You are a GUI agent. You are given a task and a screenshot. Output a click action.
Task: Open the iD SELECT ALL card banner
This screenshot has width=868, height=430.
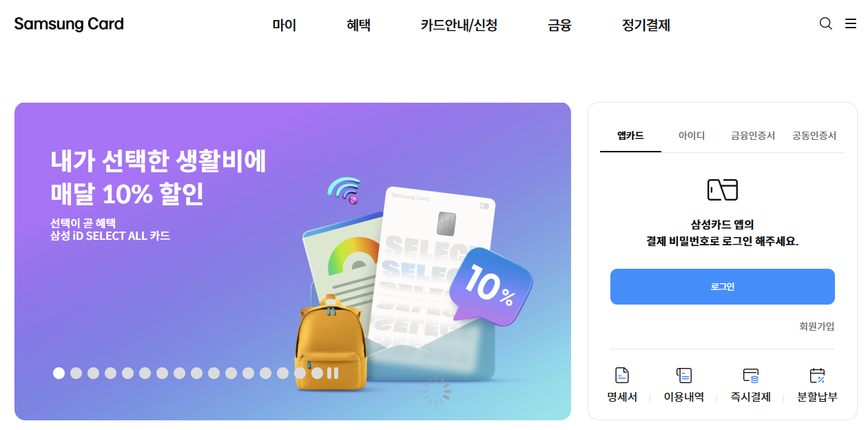293,261
